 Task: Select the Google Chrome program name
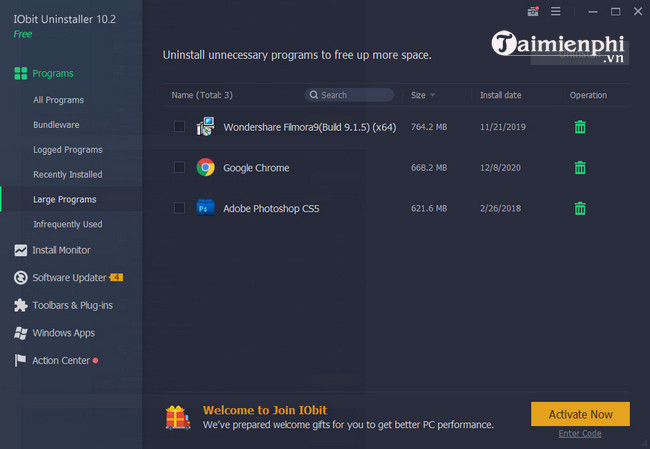(256, 167)
